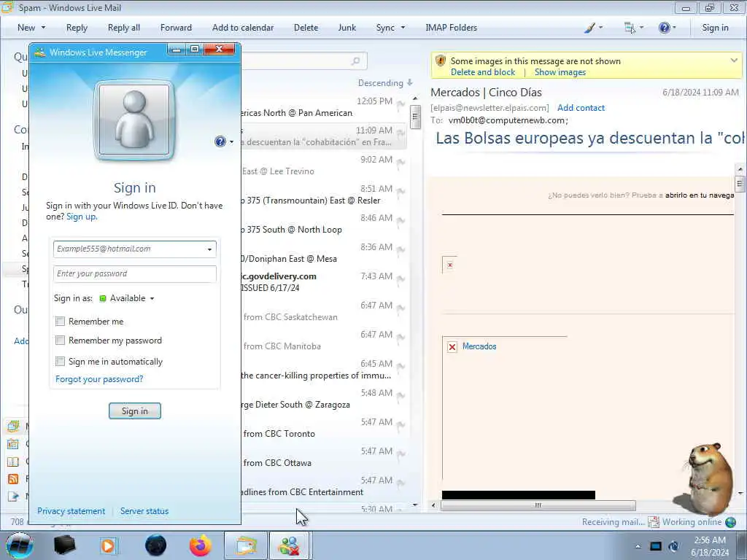This screenshot has height=560, width=747.
Task: Open the Mail shortcut icon in the left pane
Action: 13,426
